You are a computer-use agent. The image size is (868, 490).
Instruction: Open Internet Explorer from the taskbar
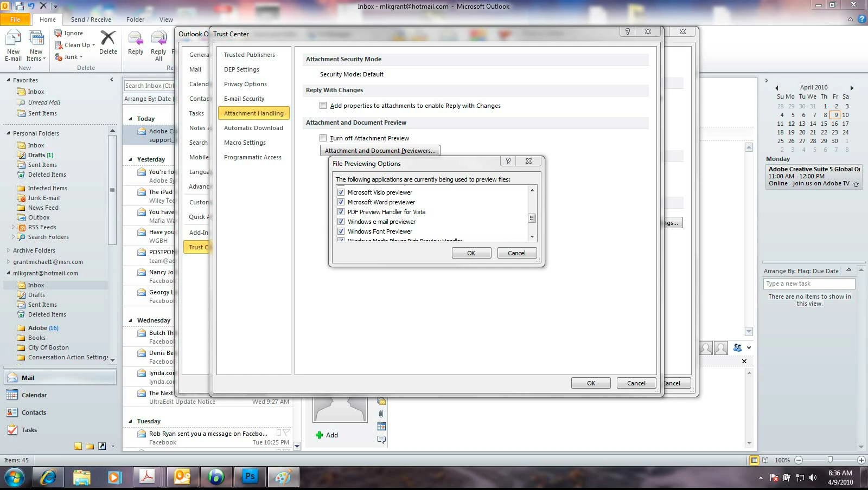(x=48, y=477)
